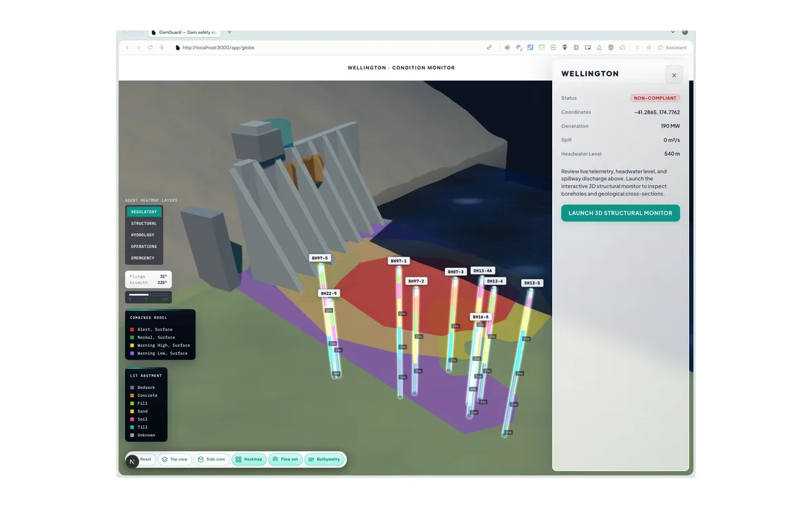This screenshot has height=508, width=812.
Task: Click the Next.js dev tools N badge
Action: [x=132, y=461]
